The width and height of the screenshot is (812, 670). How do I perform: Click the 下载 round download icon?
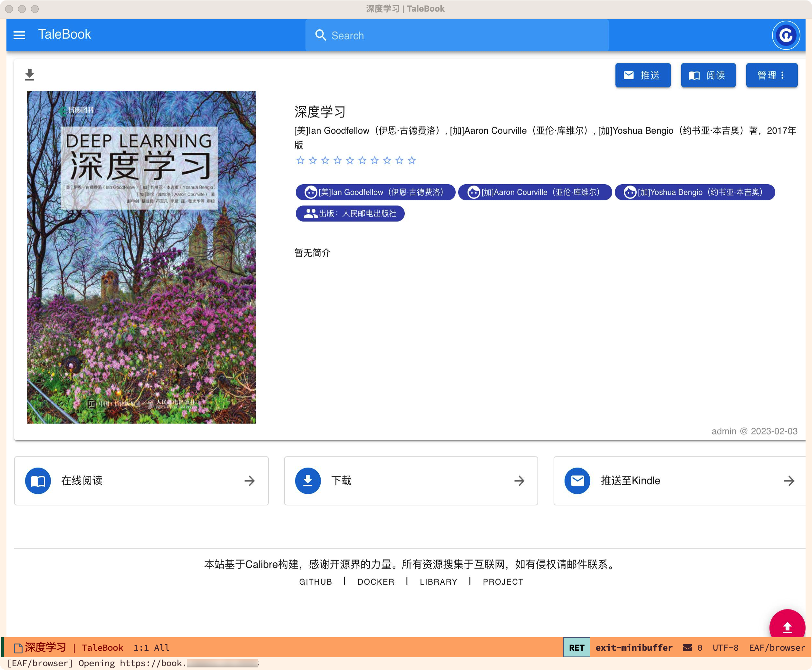point(308,481)
